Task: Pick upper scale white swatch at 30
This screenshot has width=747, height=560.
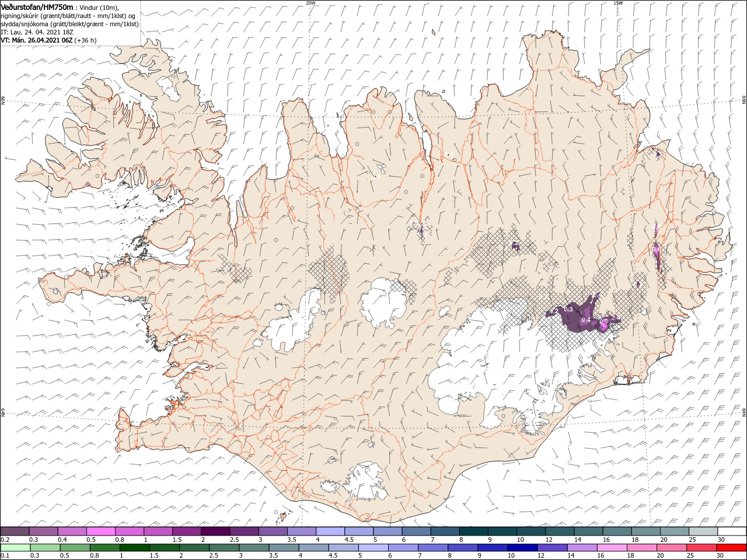Action: tap(732, 531)
